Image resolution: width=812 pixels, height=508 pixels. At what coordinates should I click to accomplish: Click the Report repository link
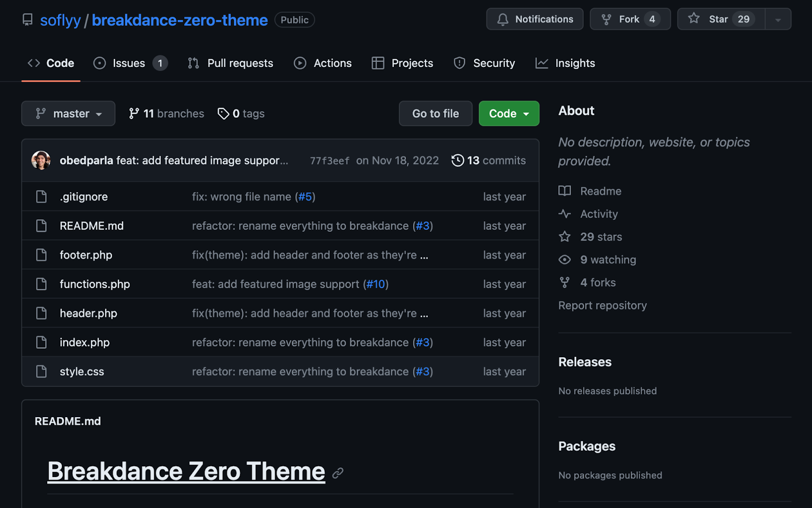[x=602, y=306]
